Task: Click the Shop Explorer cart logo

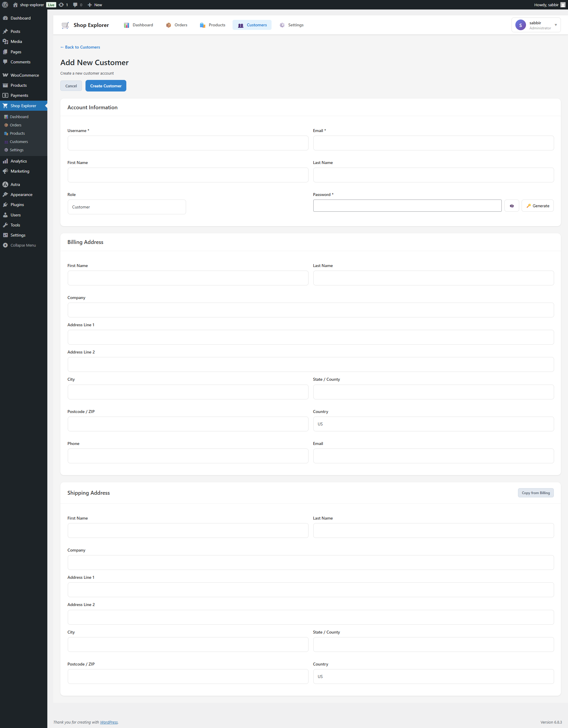Action: [x=65, y=25]
